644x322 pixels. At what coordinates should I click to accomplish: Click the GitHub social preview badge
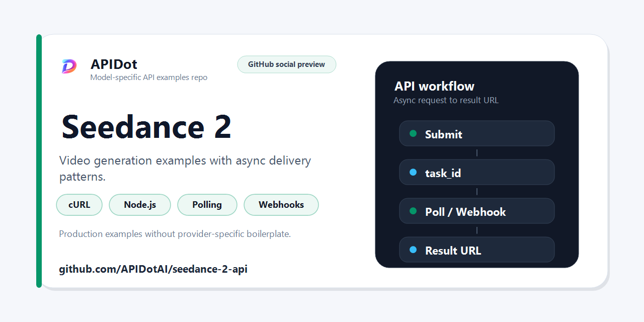pyautogui.click(x=287, y=64)
